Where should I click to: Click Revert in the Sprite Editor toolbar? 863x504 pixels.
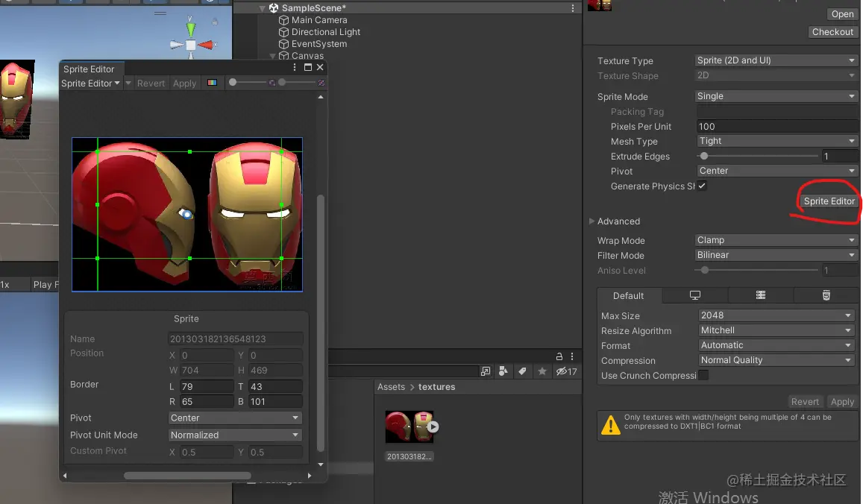click(x=151, y=83)
